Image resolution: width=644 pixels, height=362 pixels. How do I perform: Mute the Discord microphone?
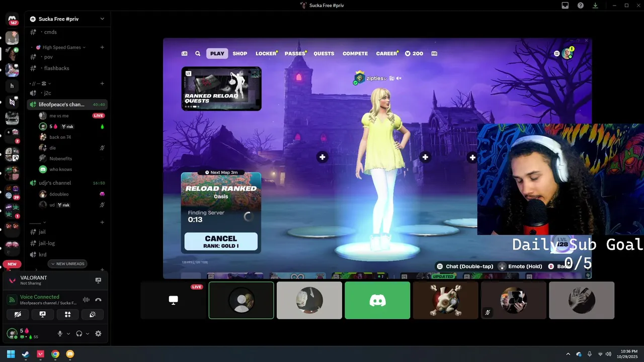tap(60, 333)
